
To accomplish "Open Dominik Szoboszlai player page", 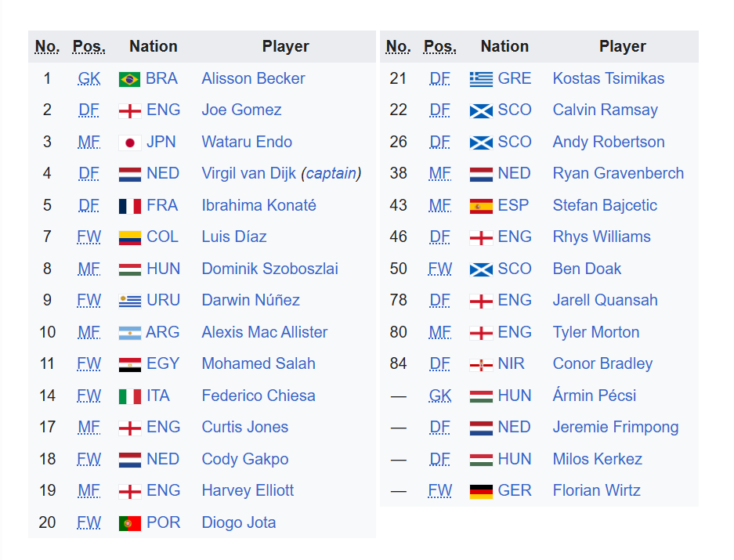I will [x=269, y=269].
